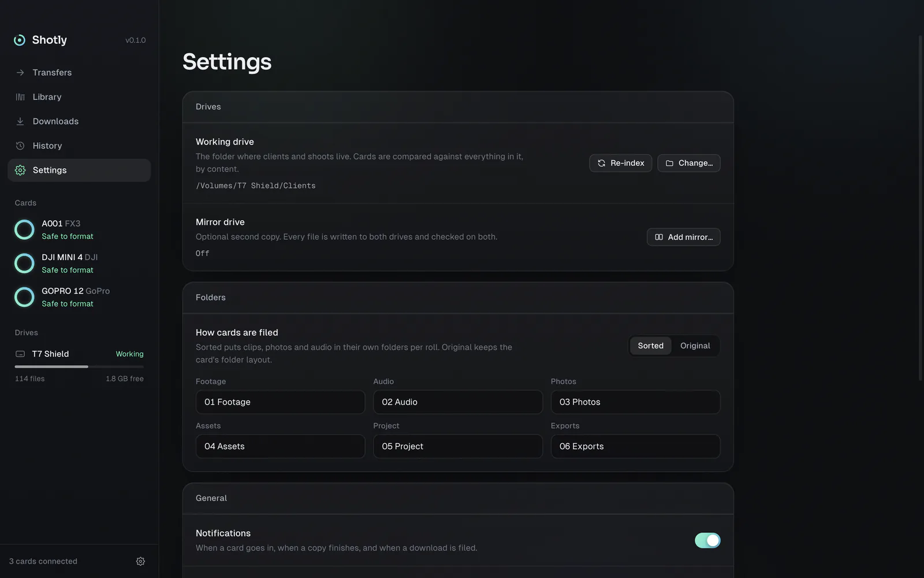Screen dimensions: 924x578
Task: Click the Cards sidebar section label
Action: (x=25, y=203)
